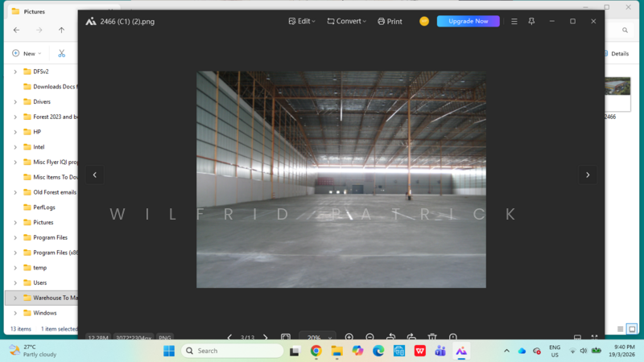Rotate the image counterclockwise
Viewport: 644px width, 362px height.
(390, 338)
